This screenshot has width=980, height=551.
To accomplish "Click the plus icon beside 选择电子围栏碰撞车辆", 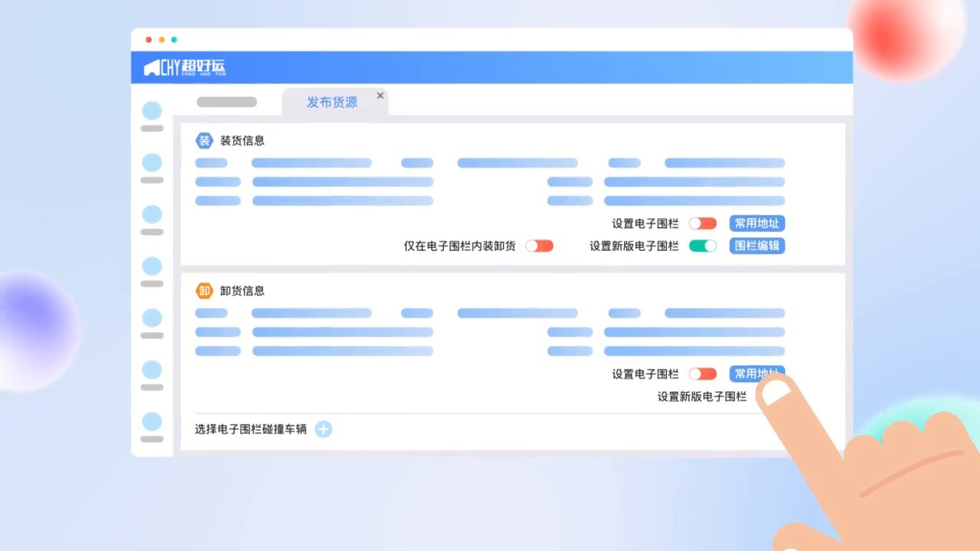I will pos(323,429).
